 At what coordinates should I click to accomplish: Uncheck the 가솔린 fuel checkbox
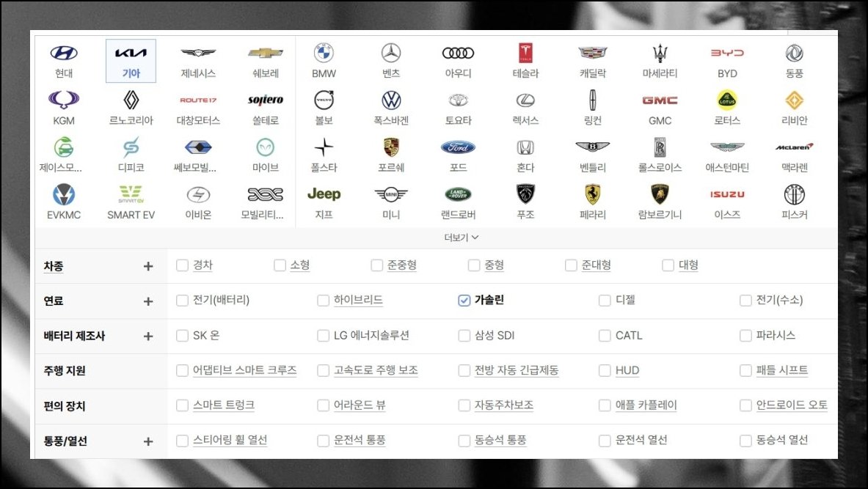(464, 301)
